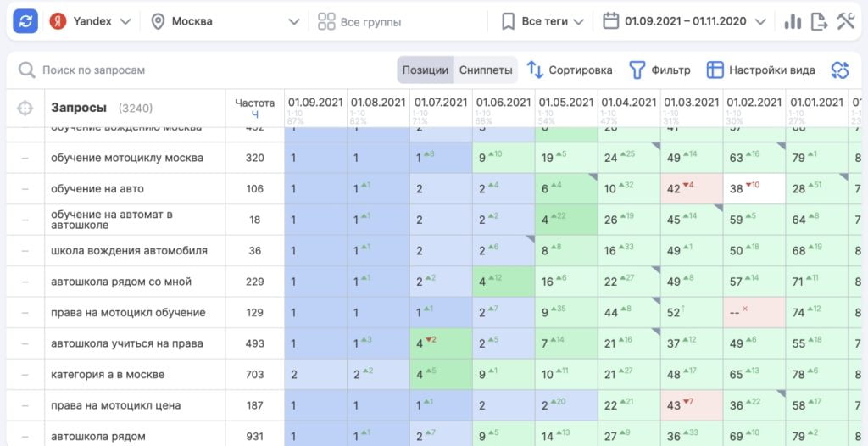Open Настройки вида view settings
The width and height of the screenshot is (868, 446).
click(x=761, y=70)
